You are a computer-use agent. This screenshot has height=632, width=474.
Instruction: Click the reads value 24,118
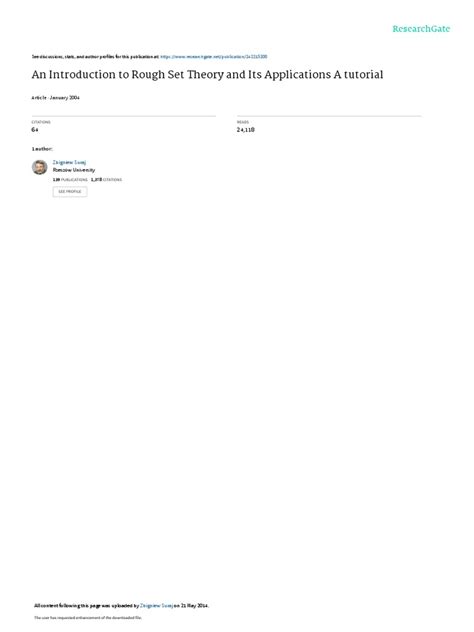245,129
